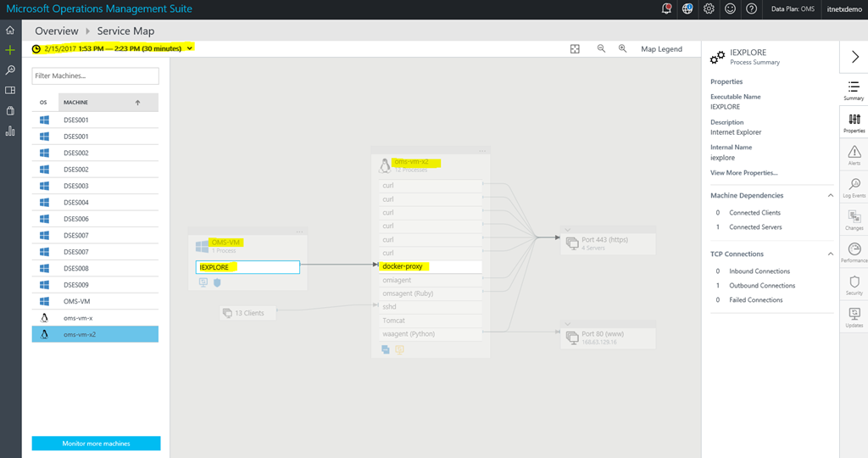Screen dimensions: 868x458
Task: Open the settings gear icon
Action: pyautogui.click(x=709, y=8)
